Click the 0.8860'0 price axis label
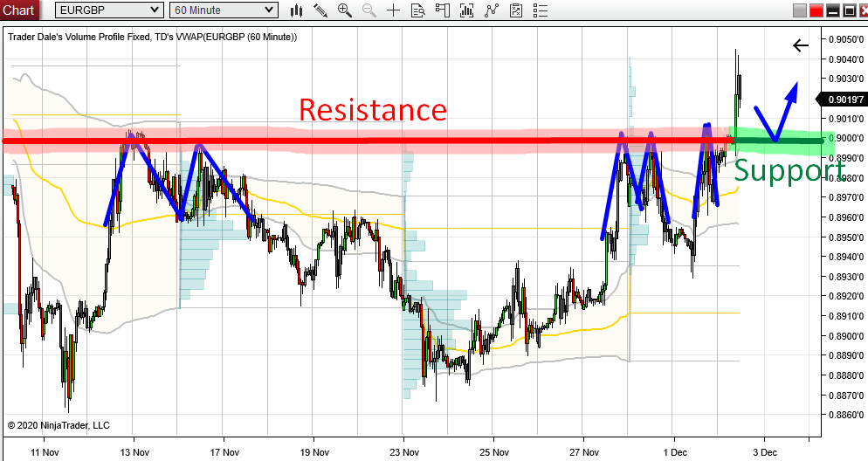Image resolution: width=868 pixels, height=461 pixels. 845,415
